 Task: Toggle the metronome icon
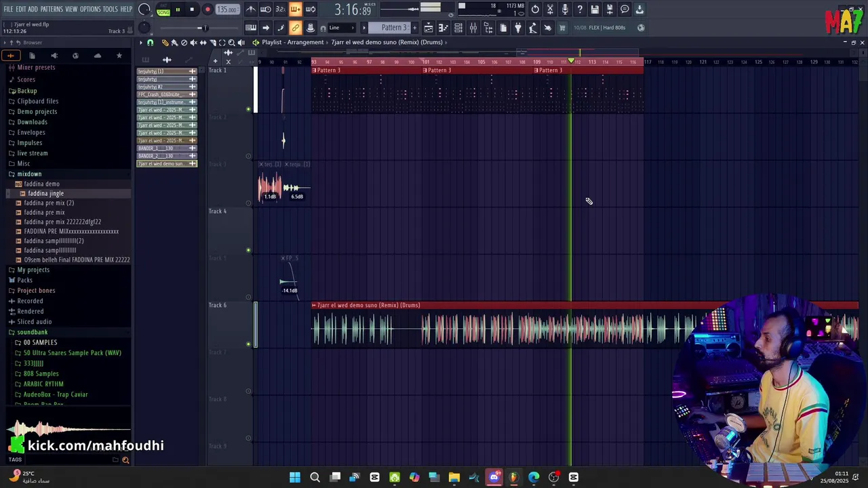(251, 9)
